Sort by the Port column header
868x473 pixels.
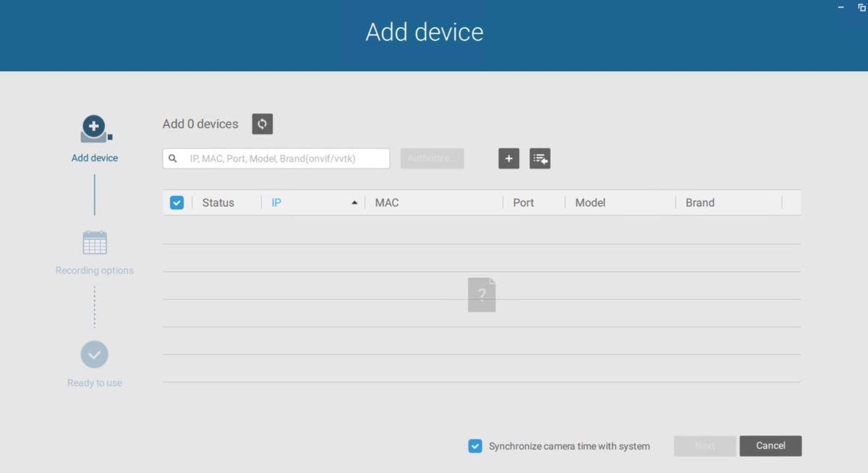click(524, 203)
